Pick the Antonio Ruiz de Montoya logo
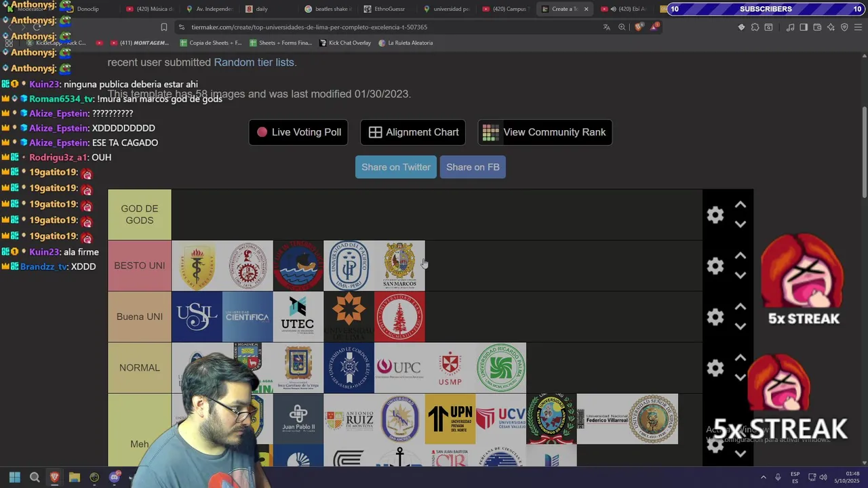 [349, 419]
